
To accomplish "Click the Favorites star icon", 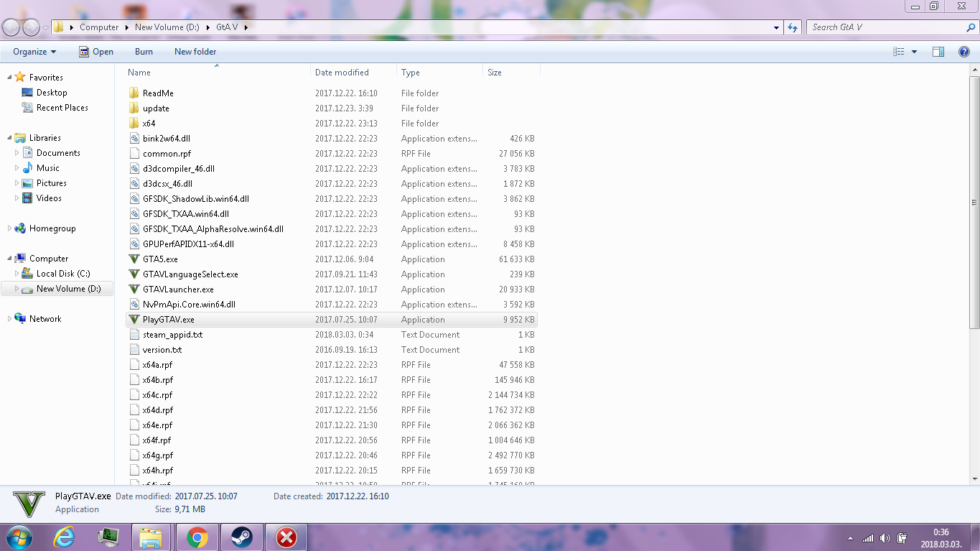I will pyautogui.click(x=20, y=77).
